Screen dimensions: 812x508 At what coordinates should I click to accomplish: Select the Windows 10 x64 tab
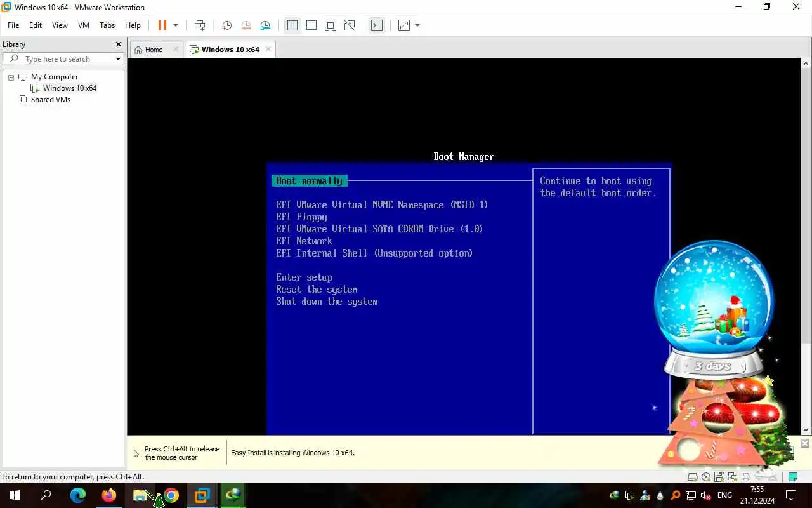[x=230, y=50]
